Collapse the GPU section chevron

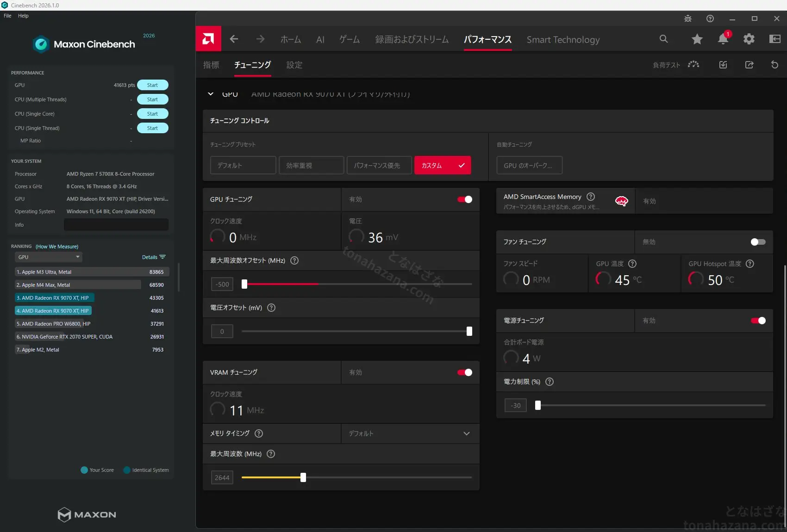[x=211, y=94]
